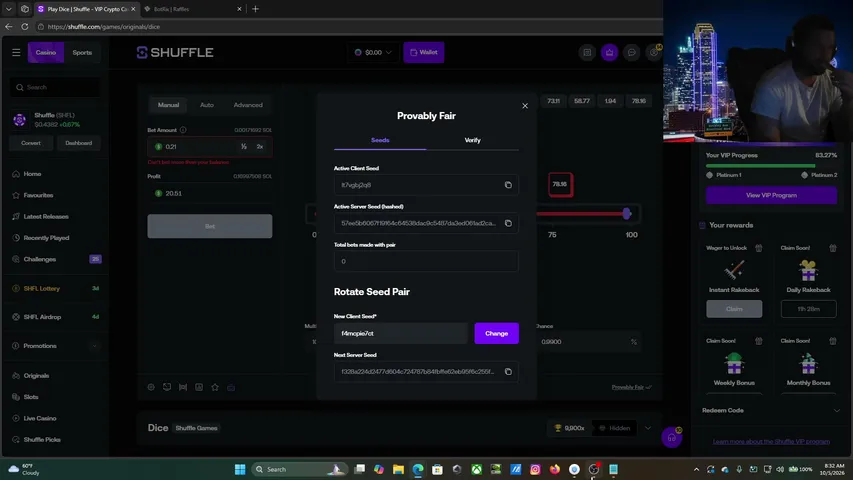
Task: Open the Wallet
Action: 424,52
